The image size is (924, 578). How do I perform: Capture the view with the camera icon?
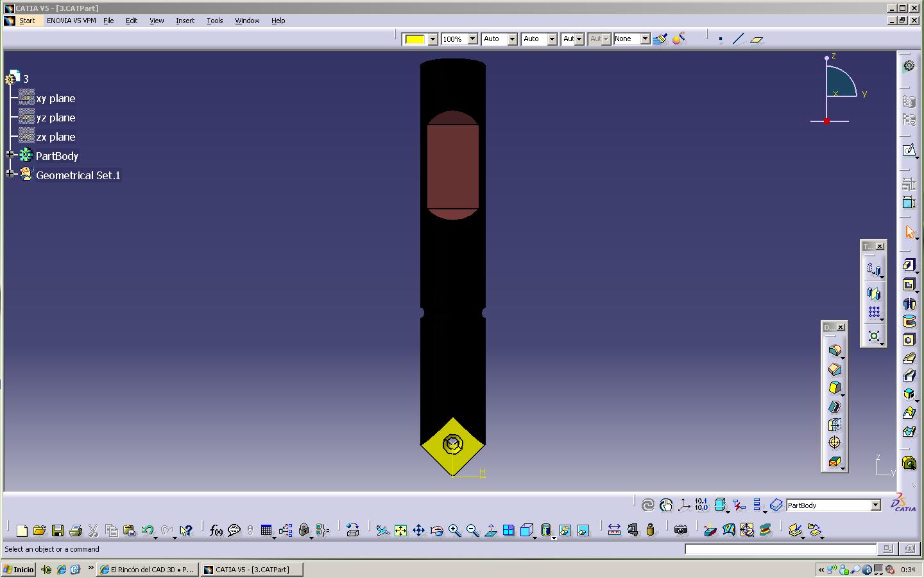tap(680, 530)
